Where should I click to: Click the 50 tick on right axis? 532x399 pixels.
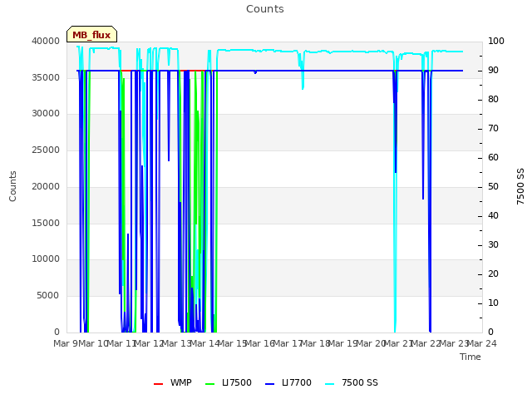pos(493,186)
